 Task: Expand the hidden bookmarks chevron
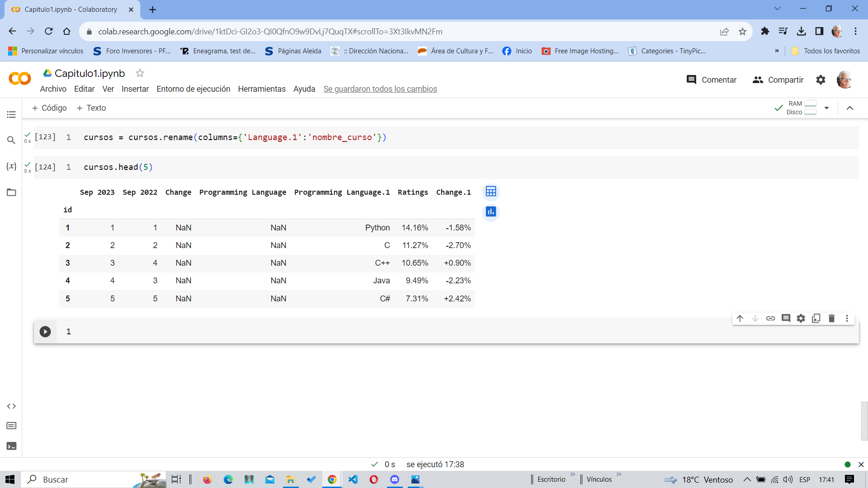777,51
